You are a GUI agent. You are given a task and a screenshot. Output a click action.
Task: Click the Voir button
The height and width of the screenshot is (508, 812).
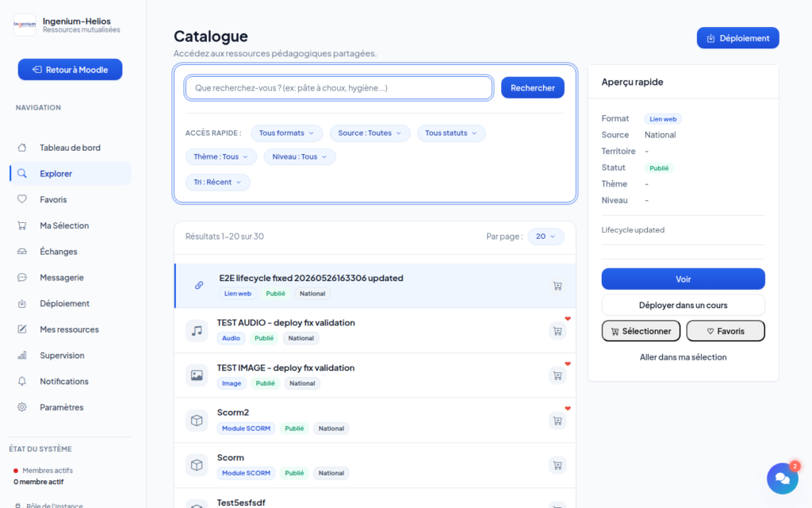click(x=683, y=279)
